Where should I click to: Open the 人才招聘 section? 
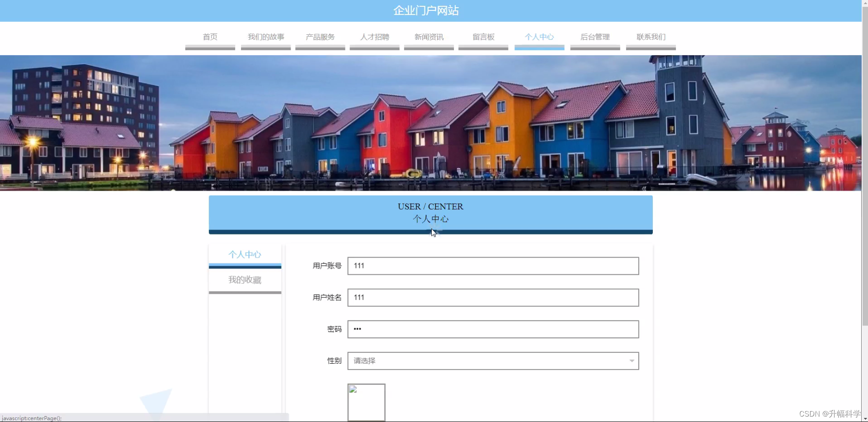[374, 37]
